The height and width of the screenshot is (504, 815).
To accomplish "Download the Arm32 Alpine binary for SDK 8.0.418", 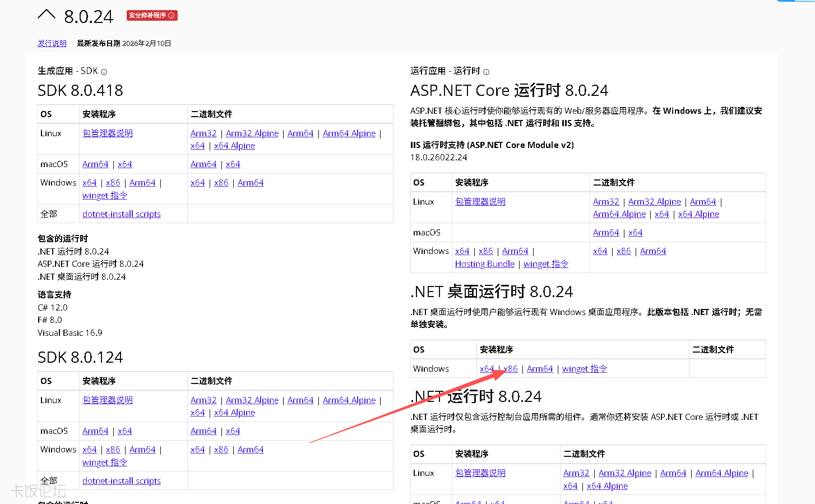I will coord(252,133).
